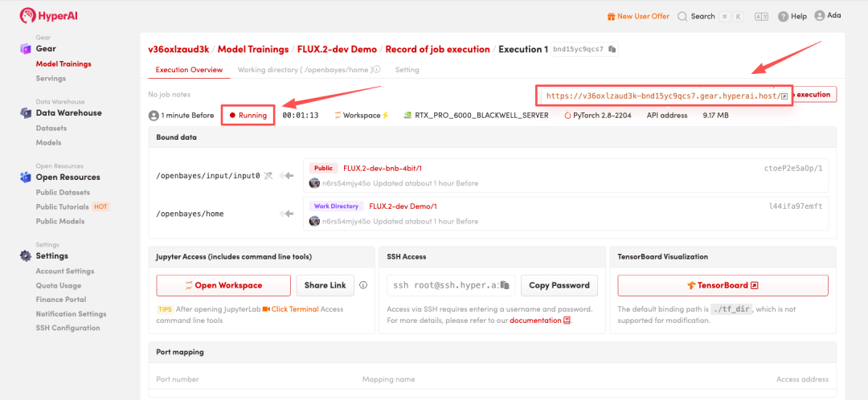The image size is (868, 400).
Task: Click the Running status indicator
Action: click(x=248, y=116)
